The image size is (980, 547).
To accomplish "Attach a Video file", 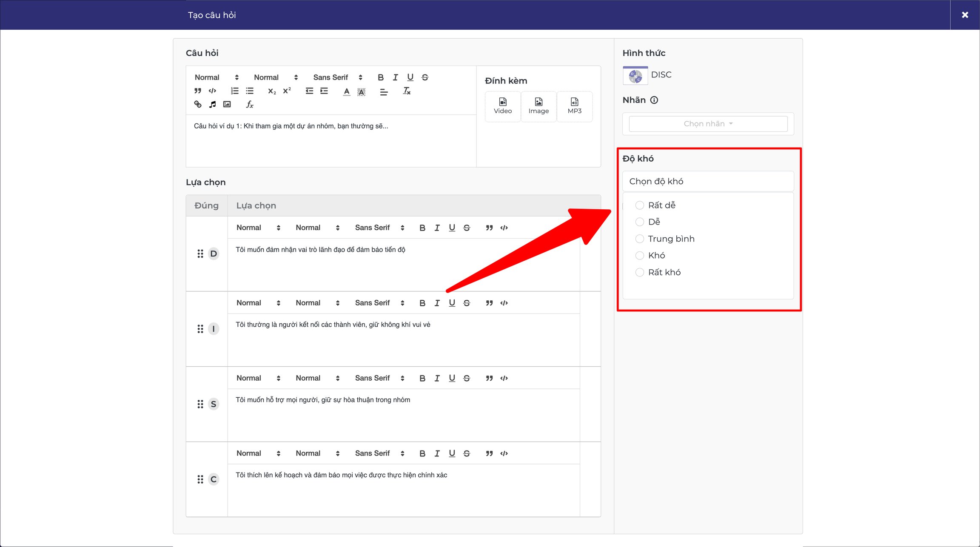I will (x=503, y=106).
